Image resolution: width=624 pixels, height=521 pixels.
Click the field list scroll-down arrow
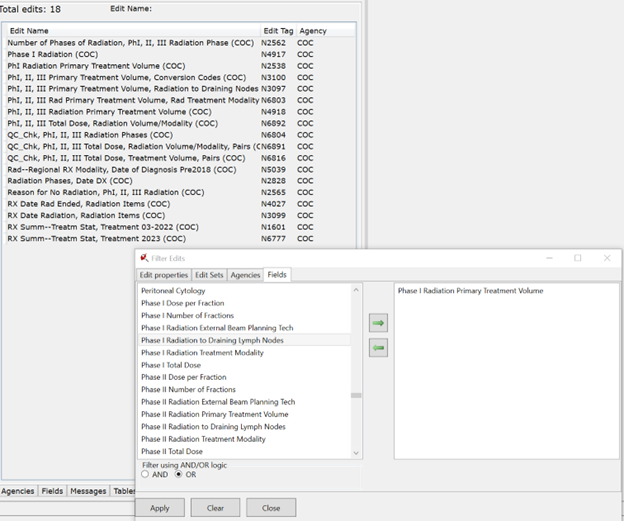tap(356, 453)
